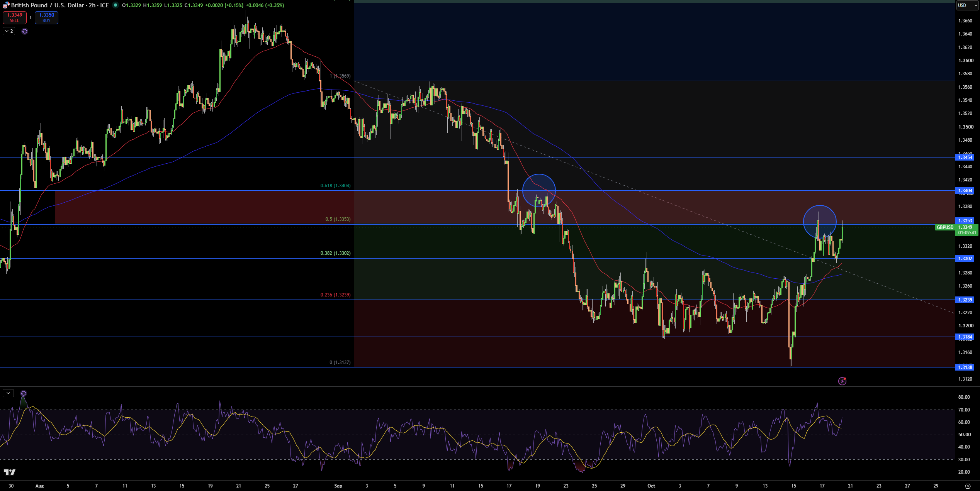Click the 1.3239 price axis label

click(x=965, y=300)
